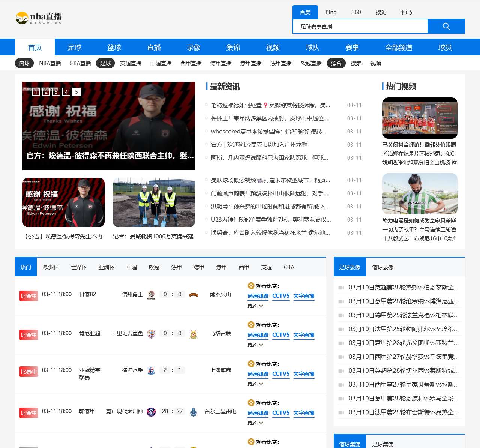This screenshot has height=448, width=480.
Task: Click the 蔚山现代太阳神 team logo
Action: click(x=151, y=412)
